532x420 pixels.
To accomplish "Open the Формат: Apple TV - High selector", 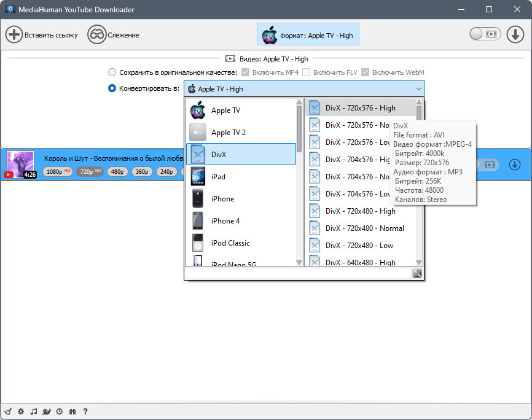I will (308, 34).
